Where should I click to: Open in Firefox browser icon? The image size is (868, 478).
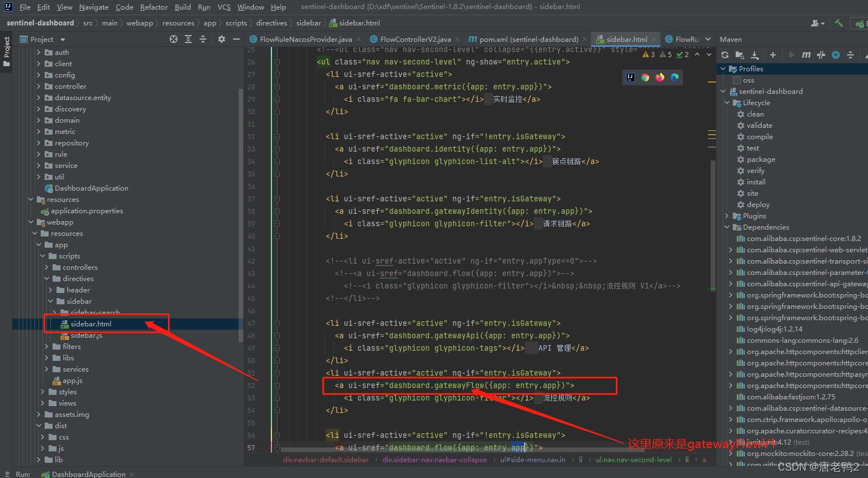click(660, 77)
